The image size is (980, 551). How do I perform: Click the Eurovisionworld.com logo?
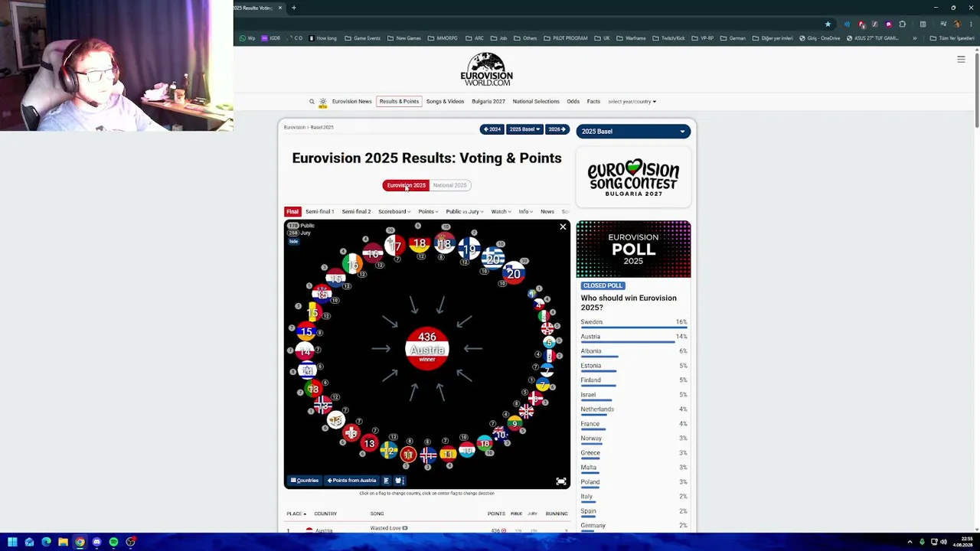click(x=486, y=69)
